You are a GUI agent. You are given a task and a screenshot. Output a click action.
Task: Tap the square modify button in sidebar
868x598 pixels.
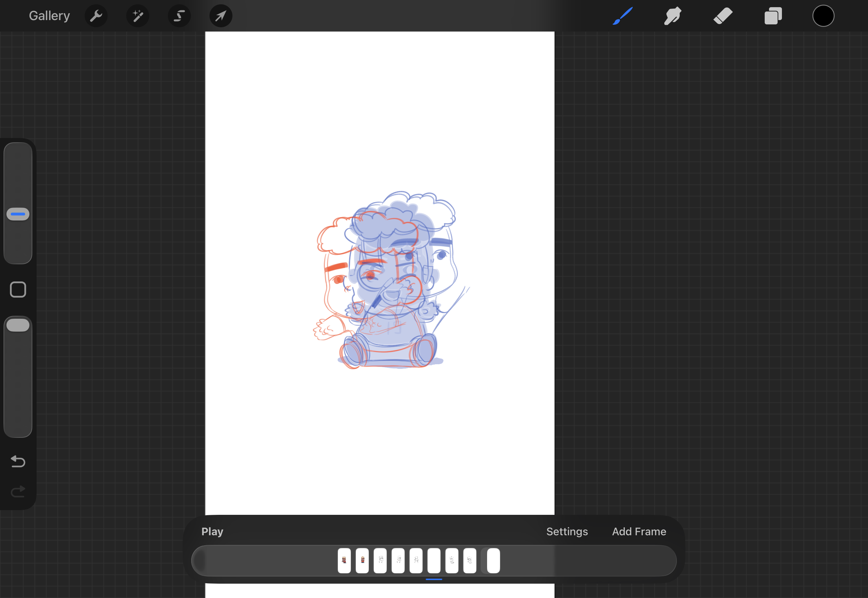point(18,290)
